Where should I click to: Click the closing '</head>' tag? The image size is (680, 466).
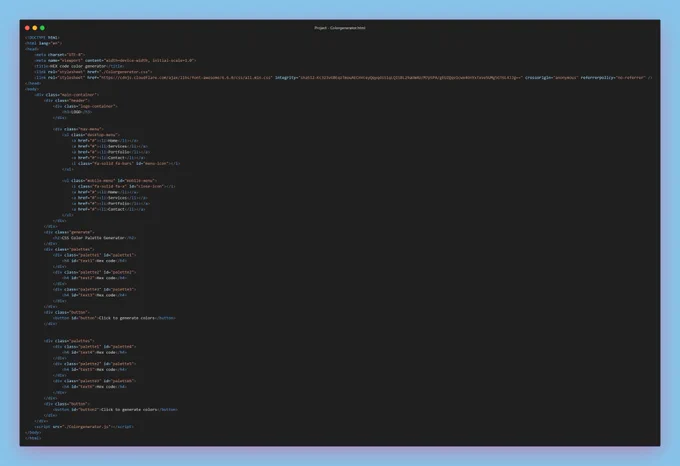click(x=33, y=83)
